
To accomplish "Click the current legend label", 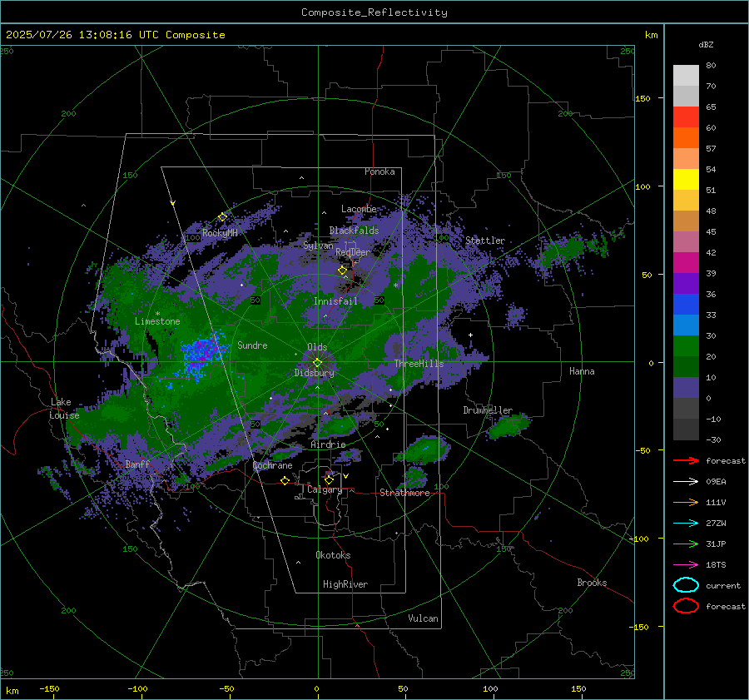I will coord(723,585).
